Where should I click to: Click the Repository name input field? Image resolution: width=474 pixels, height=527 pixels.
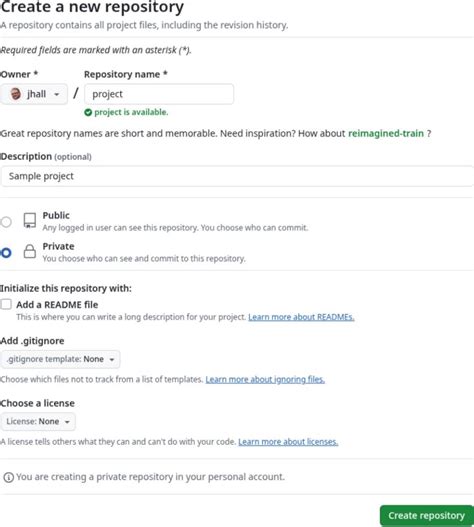(x=159, y=94)
